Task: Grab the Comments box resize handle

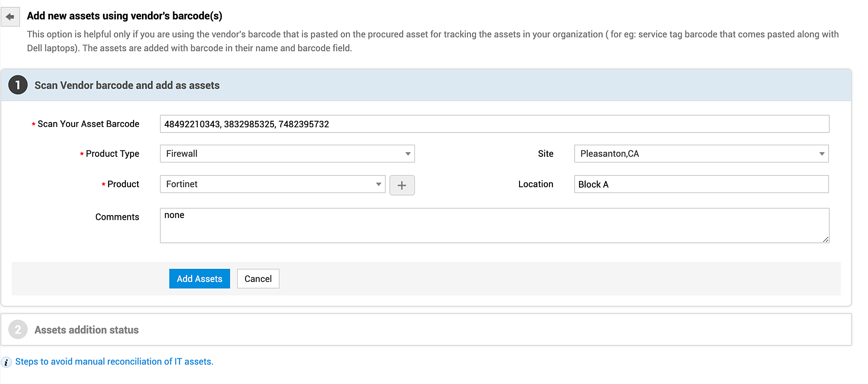Action: pyautogui.click(x=825, y=239)
